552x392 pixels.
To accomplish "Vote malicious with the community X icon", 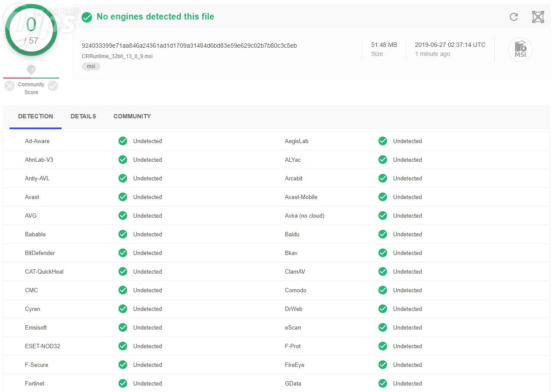I will tap(10, 86).
